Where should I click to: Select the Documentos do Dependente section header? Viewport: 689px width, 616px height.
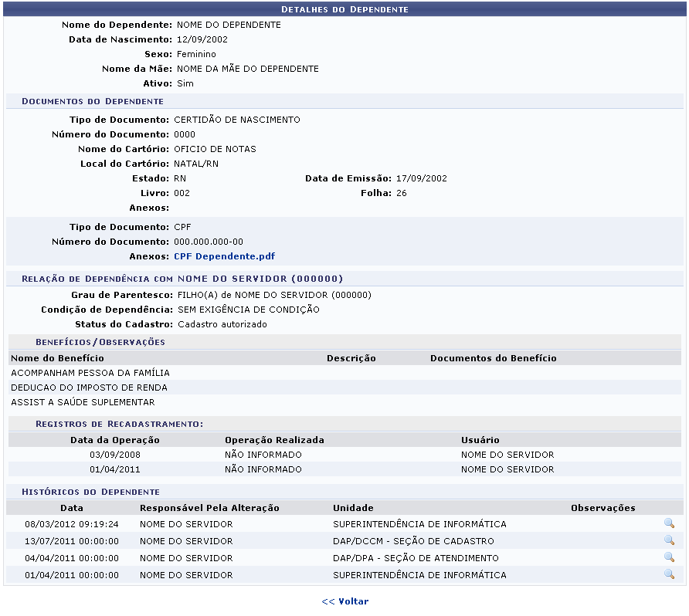93,101
